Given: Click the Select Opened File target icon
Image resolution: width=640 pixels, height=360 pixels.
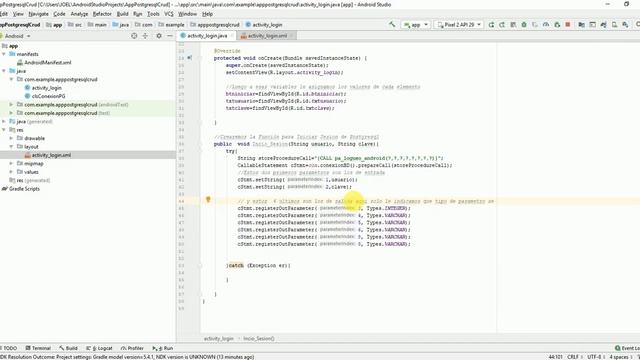Looking at the screenshot, I should [134, 36].
